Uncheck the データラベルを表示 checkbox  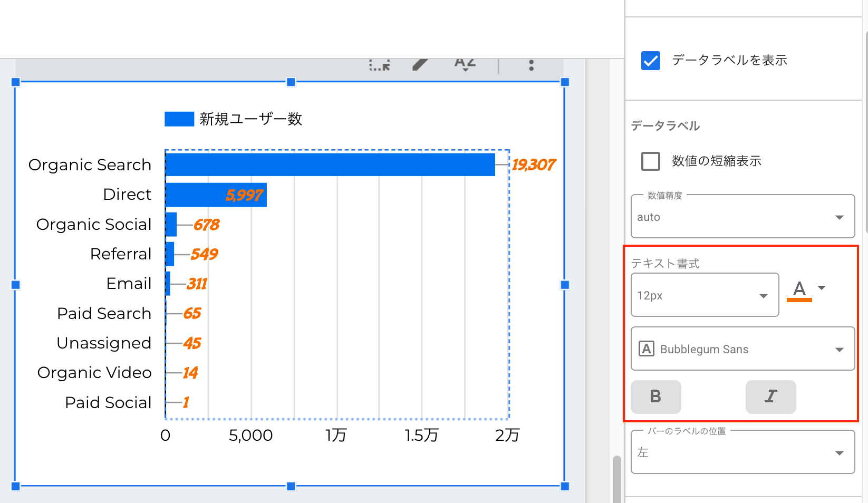point(651,61)
